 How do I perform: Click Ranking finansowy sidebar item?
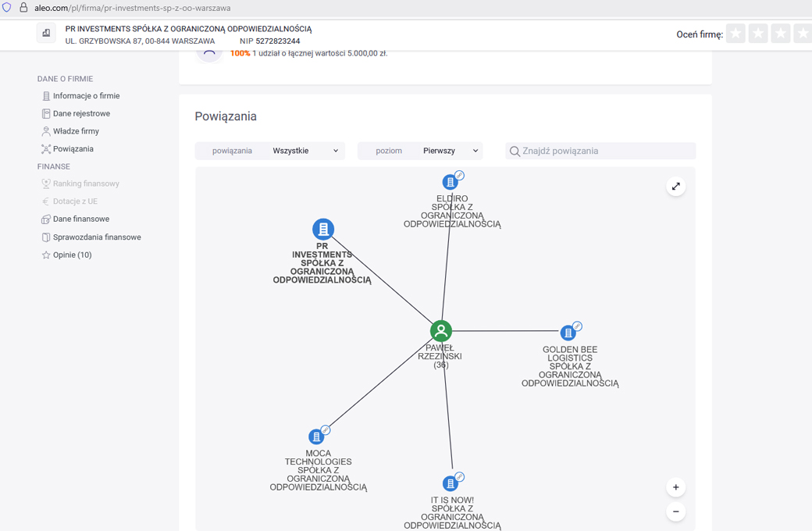(86, 184)
